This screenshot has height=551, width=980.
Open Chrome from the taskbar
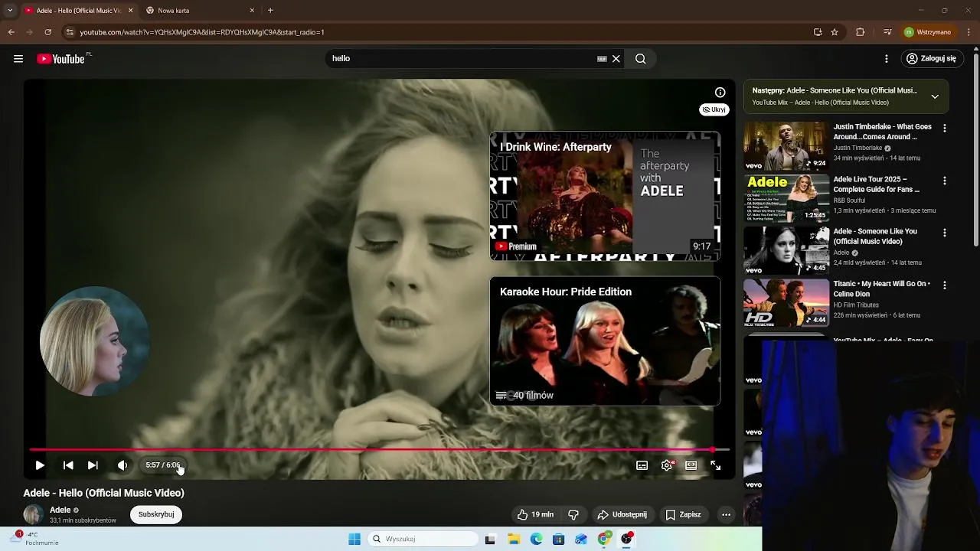(x=604, y=540)
